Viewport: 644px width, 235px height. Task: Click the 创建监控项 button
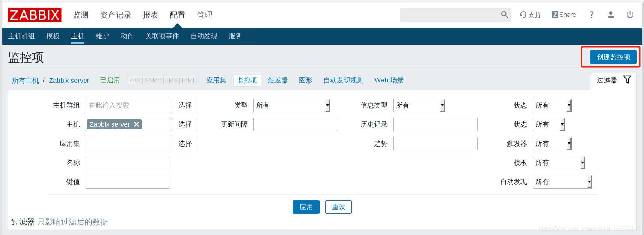click(613, 57)
